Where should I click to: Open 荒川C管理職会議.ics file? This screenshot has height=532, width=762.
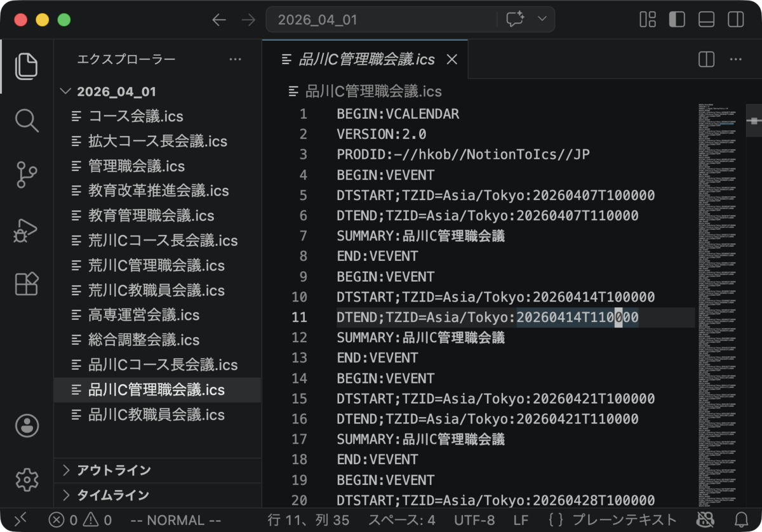[157, 265]
